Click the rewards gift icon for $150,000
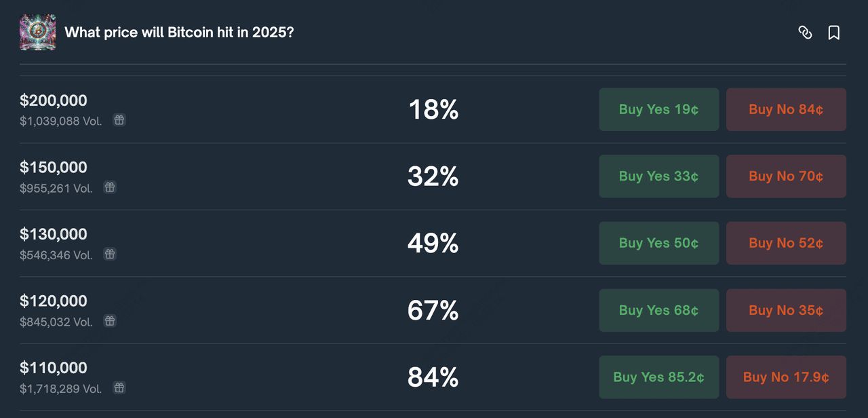This screenshot has height=418, width=868. coord(110,187)
